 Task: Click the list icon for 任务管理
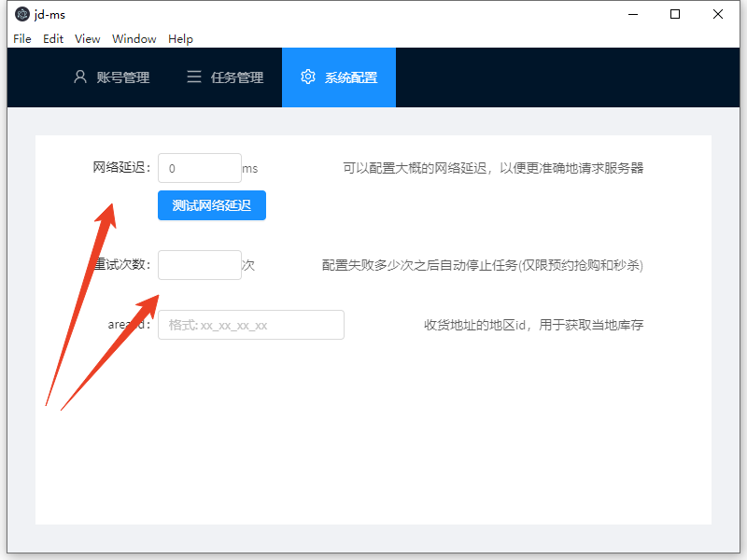(x=194, y=77)
